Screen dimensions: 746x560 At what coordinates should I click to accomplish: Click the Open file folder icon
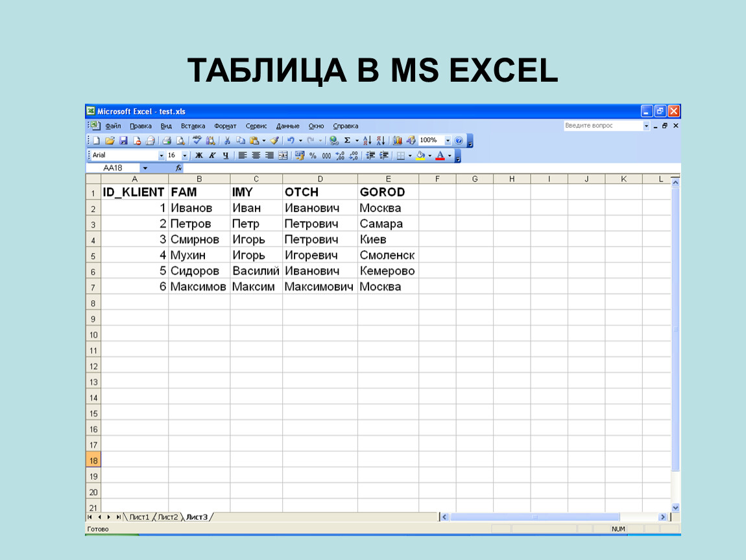pos(110,141)
